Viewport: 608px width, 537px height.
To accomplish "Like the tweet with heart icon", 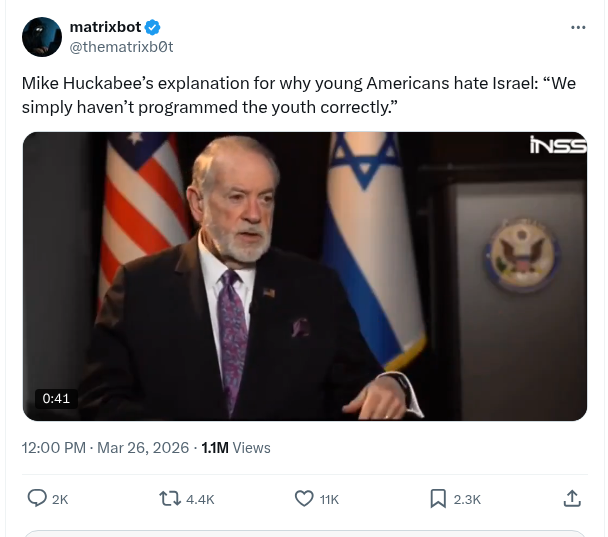I will (x=304, y=498).
